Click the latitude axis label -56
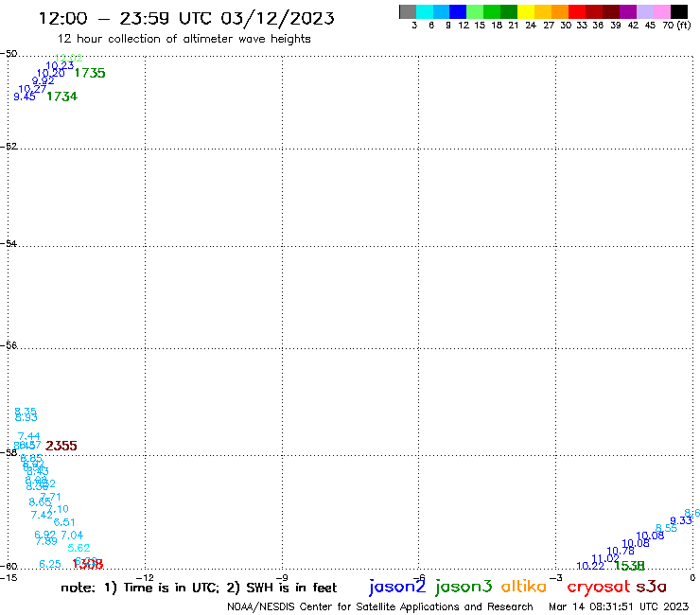This screenshot has width=700, height=615. coord(9,345)
